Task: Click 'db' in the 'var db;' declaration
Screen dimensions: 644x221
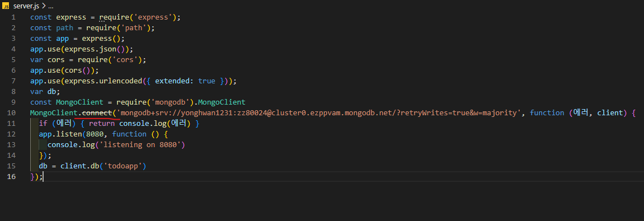Action: click(51, 91)
